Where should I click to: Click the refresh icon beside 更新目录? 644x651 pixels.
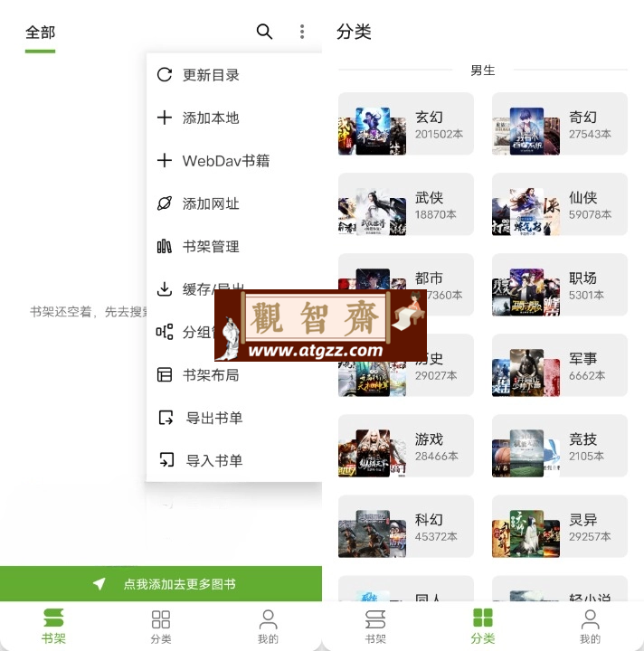coord(165,75)
